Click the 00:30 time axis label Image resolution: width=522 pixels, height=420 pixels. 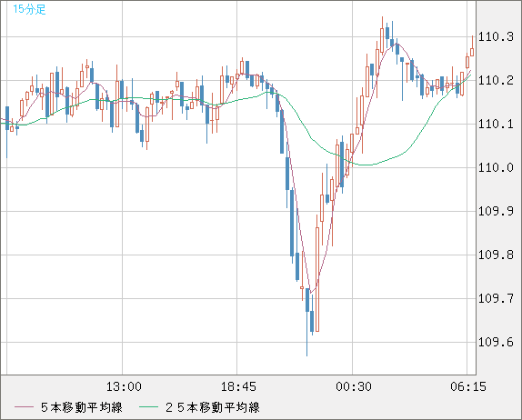pyautogui.click(x=354, y=386)
